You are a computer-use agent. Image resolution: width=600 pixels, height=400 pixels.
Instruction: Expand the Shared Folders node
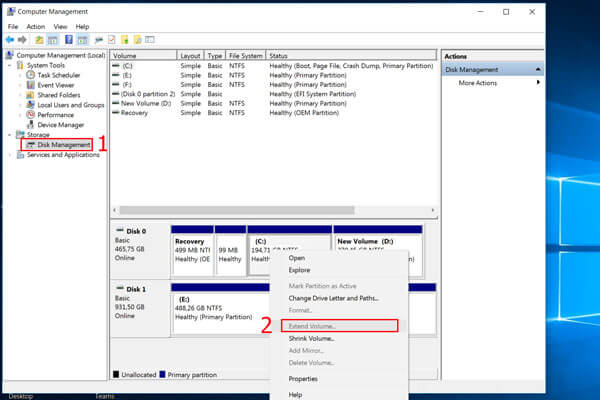tap(20, 95)
